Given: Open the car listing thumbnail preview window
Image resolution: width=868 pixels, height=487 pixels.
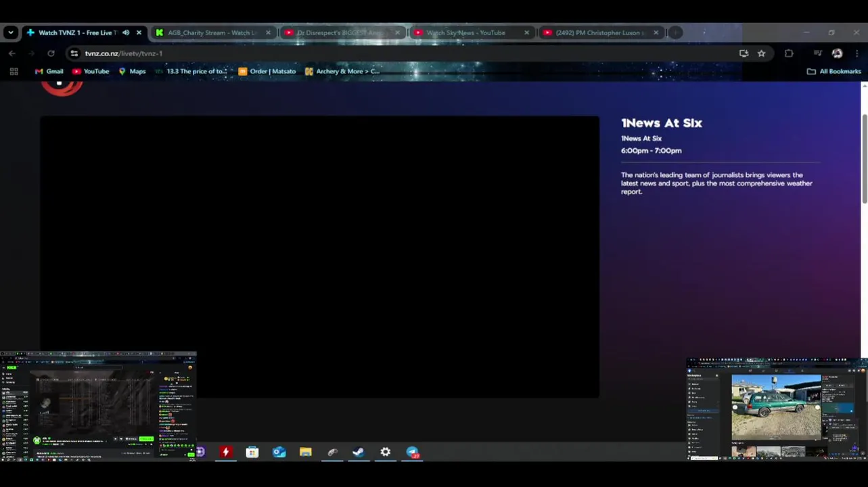Looking at the screenshot, I should 777,409.
